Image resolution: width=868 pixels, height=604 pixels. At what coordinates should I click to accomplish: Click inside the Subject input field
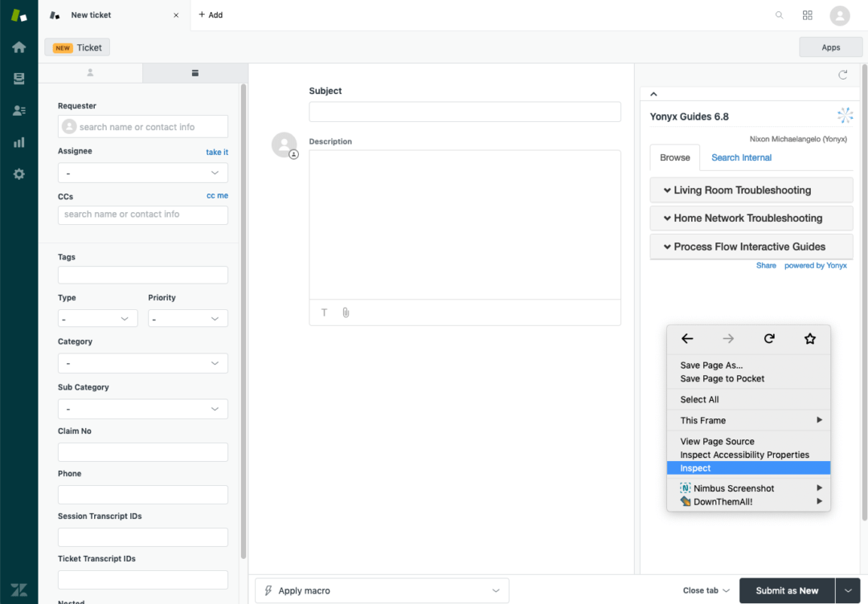pos(465,111)
